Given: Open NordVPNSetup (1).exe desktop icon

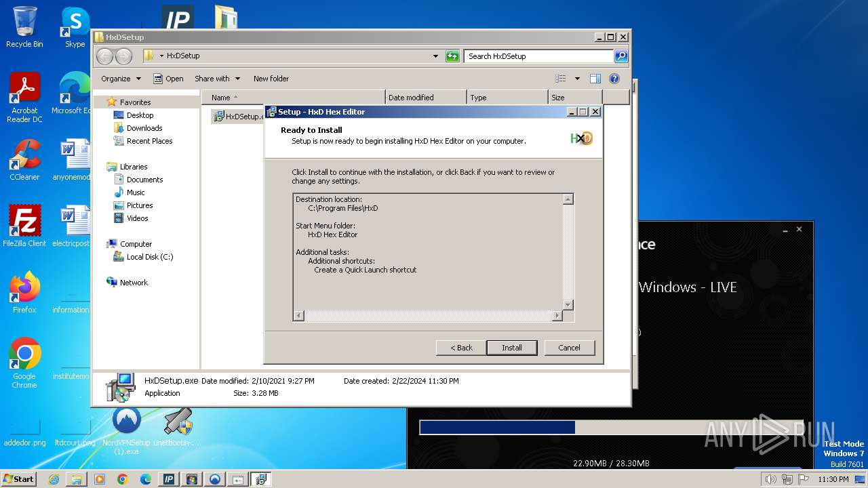Looking at the screenshot, I should tap(126, 430).
